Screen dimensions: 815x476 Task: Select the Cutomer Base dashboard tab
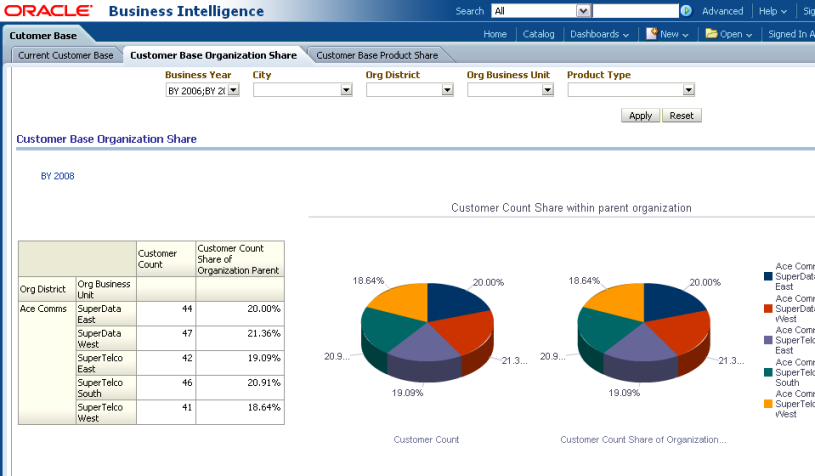(43, 36)
